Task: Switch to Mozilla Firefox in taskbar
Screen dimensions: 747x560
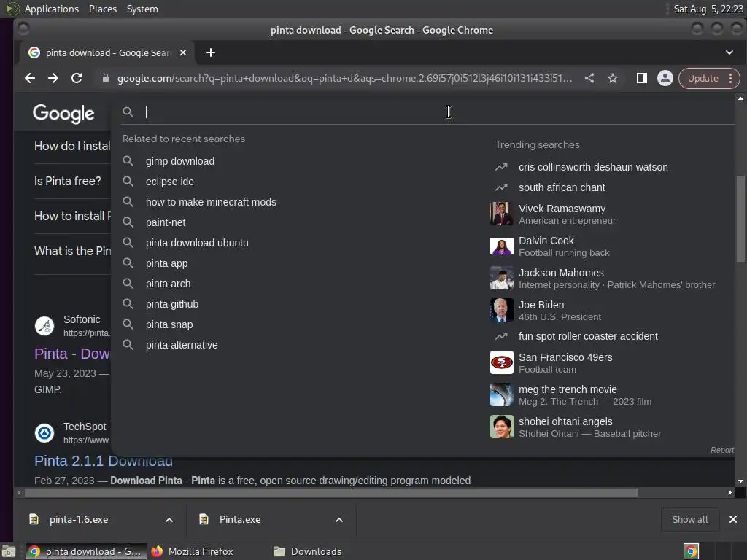Action: (x=193, y=551)
